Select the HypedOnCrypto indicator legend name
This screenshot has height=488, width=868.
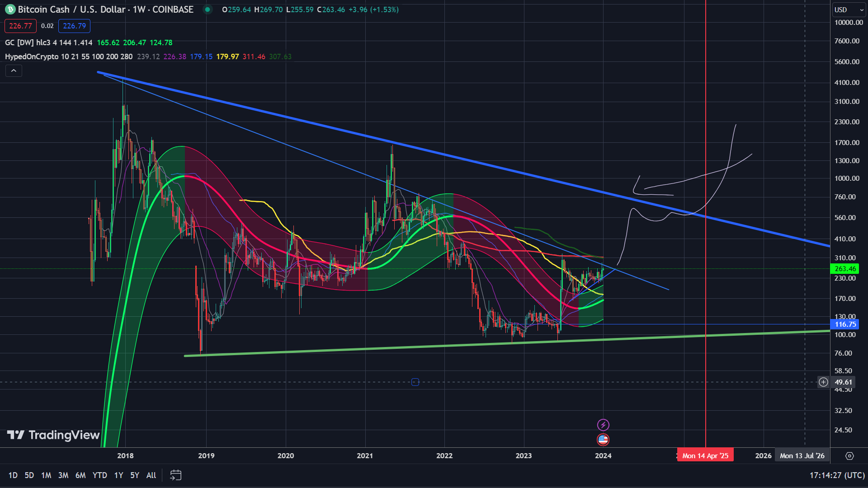69,56
